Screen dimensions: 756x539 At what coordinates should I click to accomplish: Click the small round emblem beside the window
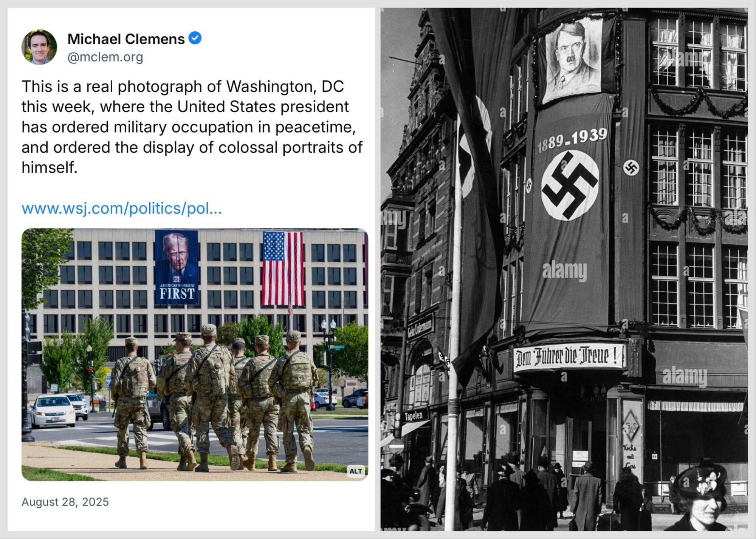click(x=631, y=168)
